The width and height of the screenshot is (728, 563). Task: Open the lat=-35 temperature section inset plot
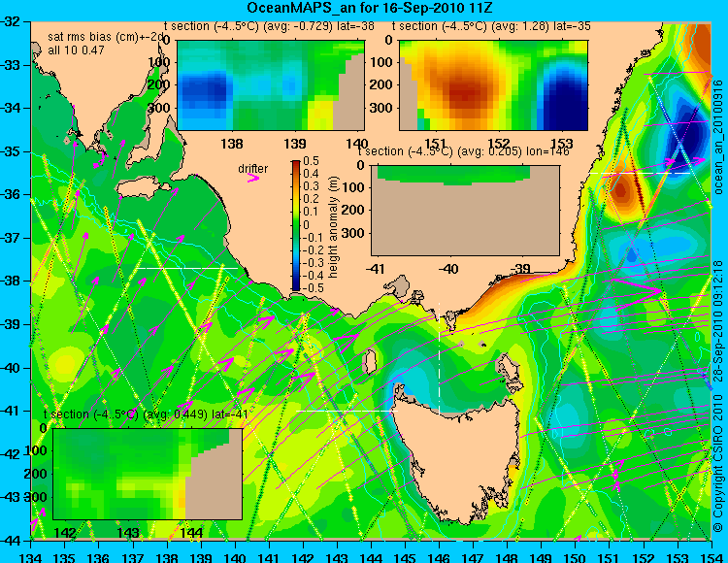click(x=493, y=85)
